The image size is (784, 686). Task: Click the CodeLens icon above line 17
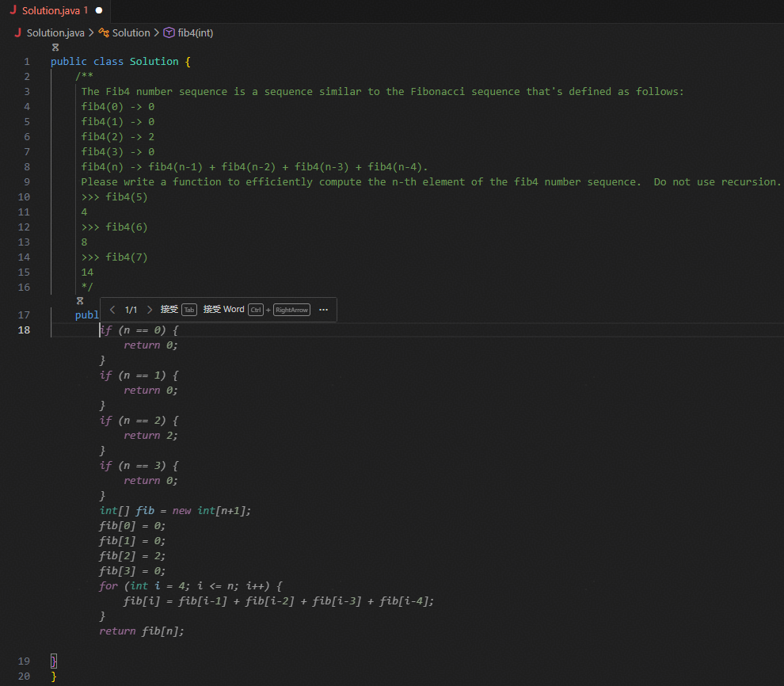coord(80,301)
